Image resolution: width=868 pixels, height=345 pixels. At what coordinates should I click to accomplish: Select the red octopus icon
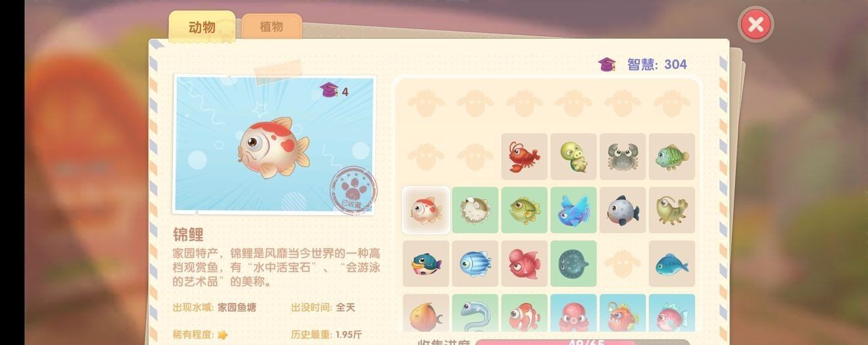click(x=573, y=313)
